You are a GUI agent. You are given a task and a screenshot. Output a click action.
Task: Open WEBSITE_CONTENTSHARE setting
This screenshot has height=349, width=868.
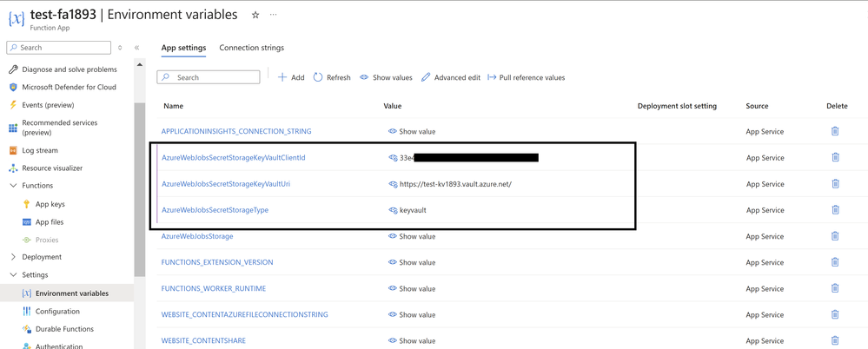(203, 340)
